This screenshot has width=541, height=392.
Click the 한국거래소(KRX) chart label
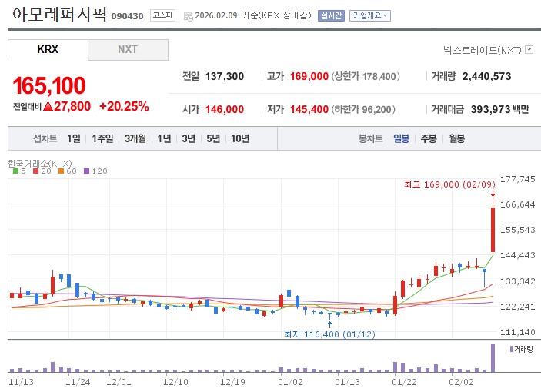point(40,163)
